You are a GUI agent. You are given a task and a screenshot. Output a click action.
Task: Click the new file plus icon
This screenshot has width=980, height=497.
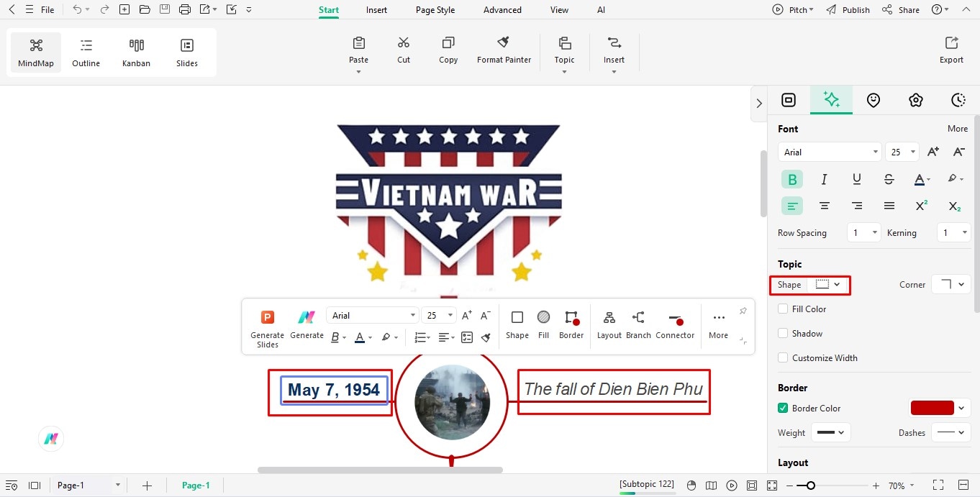click(x=124, y=9)
